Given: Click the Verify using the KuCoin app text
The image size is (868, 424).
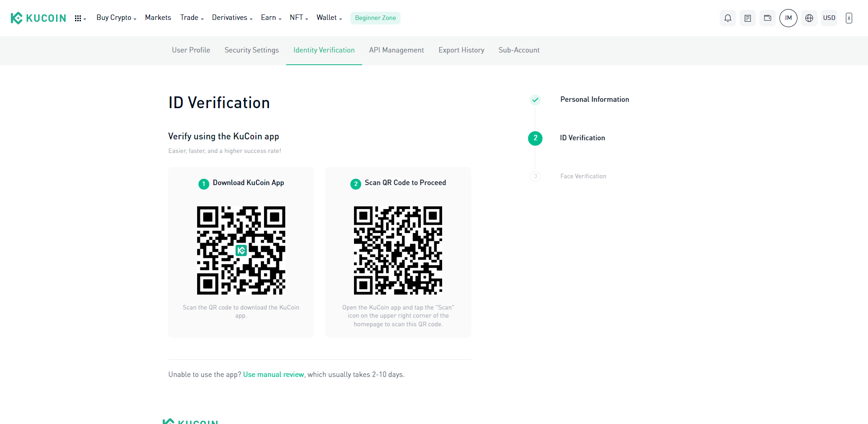Looking at the screenshot, I should [x=224, y=137].
